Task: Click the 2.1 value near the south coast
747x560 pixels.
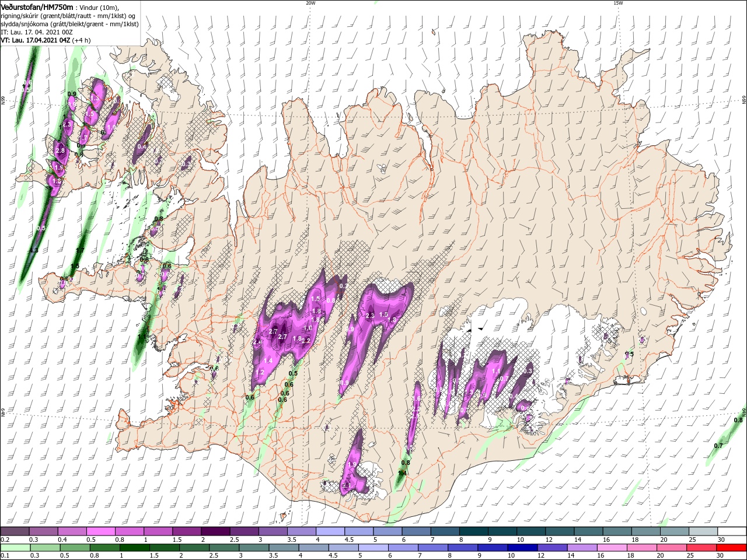Action: [345, 486]
